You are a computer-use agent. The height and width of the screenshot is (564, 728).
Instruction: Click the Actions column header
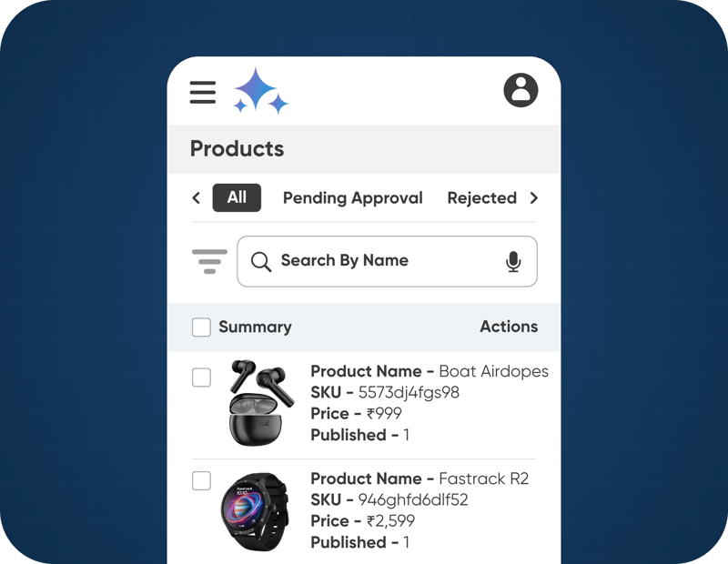tap(509, 327)
